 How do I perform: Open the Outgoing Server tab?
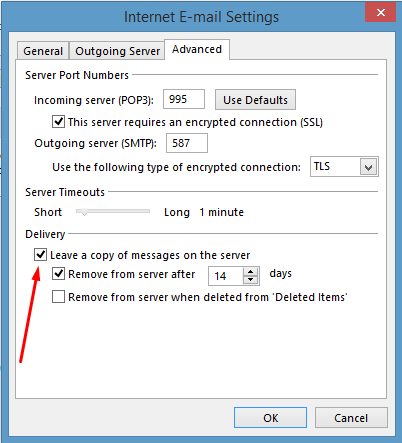click(117, 51)
